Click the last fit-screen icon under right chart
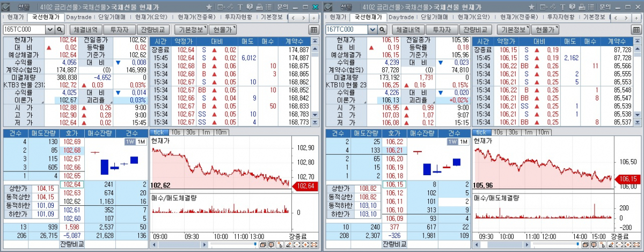 [x=637, y=245]
